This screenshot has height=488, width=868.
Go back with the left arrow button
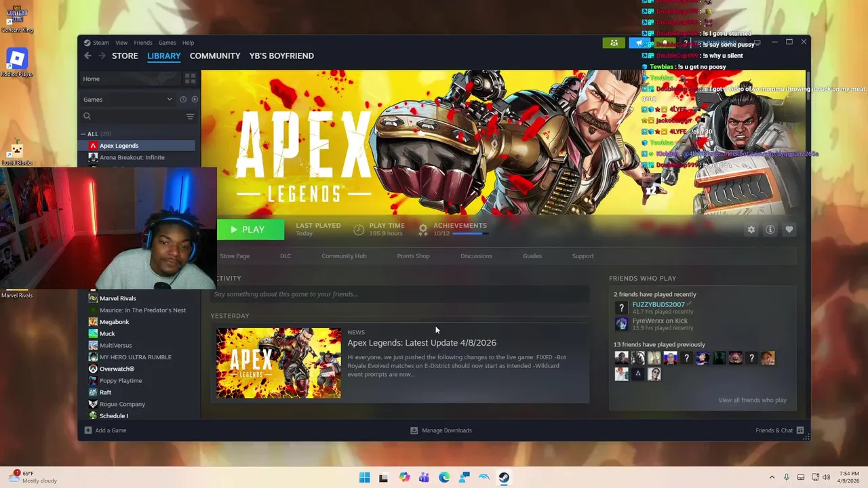point(87,56)
